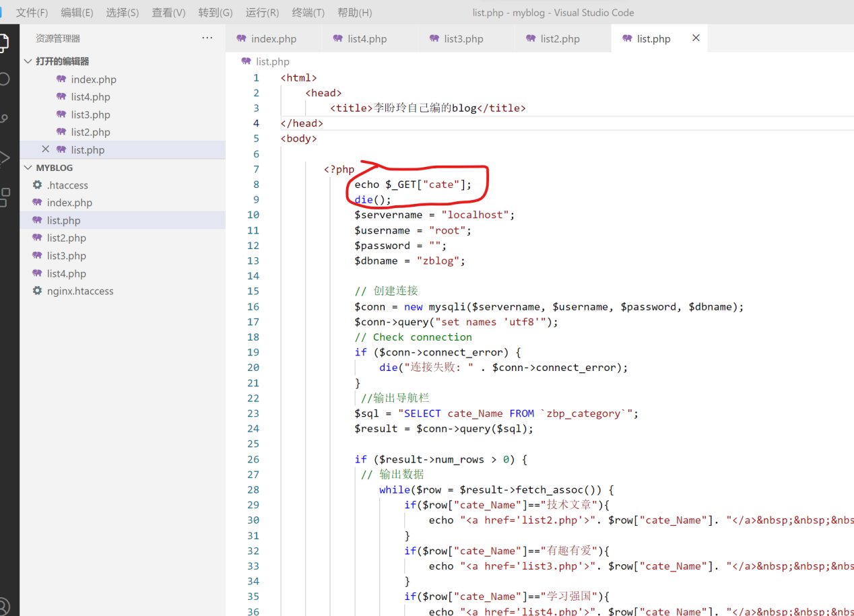Image resolution: width=854 pixels, height=616 pixels.
Task: Close the list.php editor tab
Action: [696, 38]
